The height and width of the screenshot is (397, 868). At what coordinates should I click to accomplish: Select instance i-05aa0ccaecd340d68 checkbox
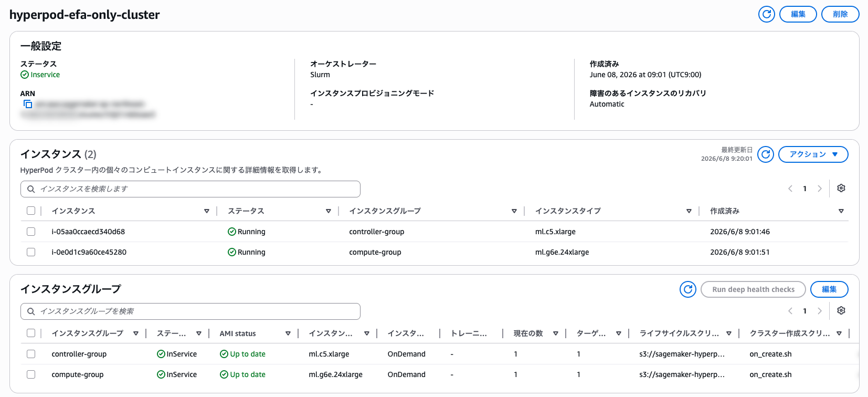31,232
